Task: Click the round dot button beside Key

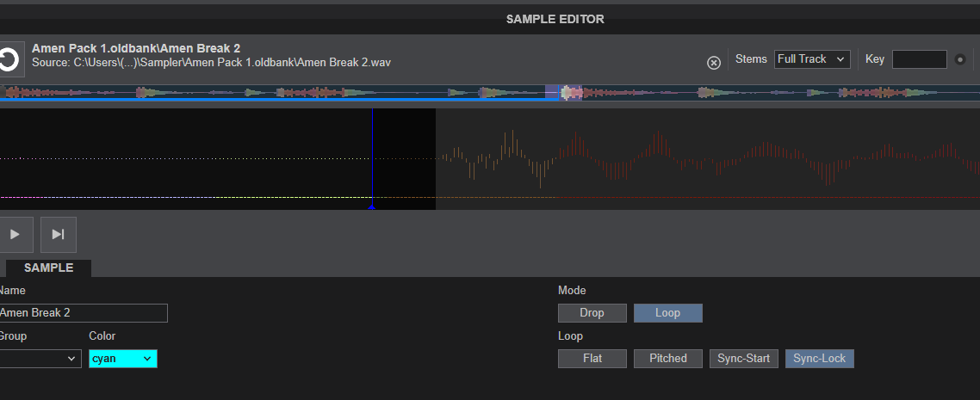Action: (961, 60)
